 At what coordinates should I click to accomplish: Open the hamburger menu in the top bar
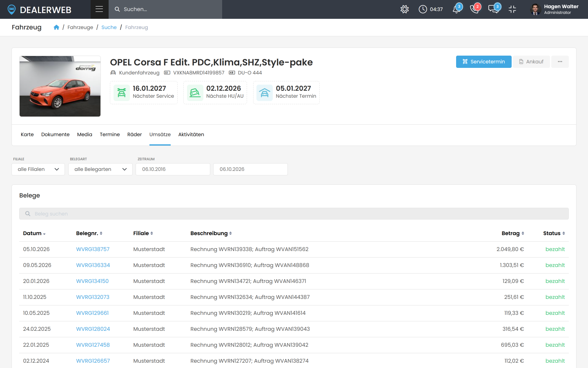(99, 9)
